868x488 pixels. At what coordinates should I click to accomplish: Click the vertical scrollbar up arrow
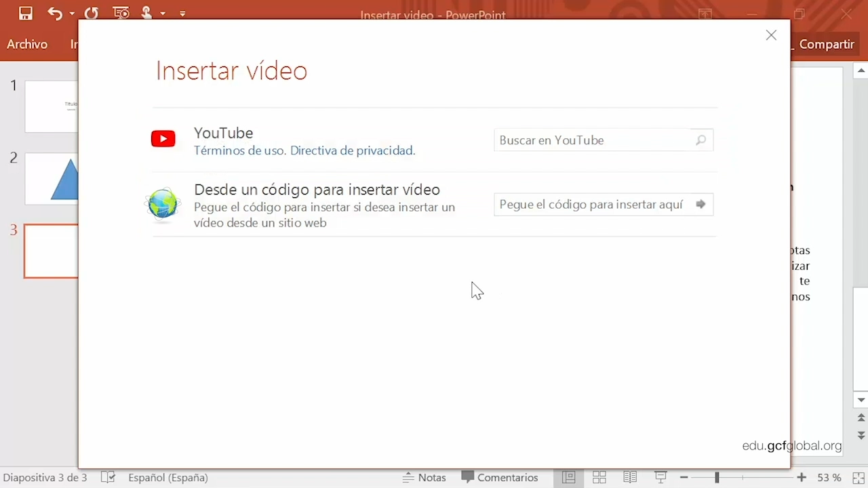click(861, 70)
